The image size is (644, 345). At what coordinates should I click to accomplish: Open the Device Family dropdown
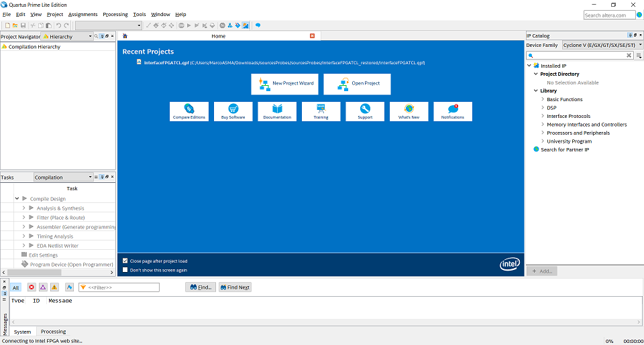point(602,45)
